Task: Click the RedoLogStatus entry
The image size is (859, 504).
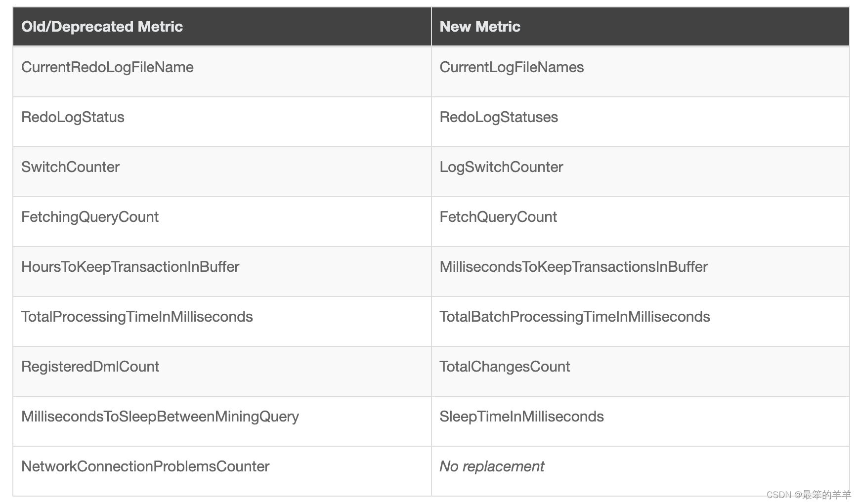Action: (x=73, y=117)
